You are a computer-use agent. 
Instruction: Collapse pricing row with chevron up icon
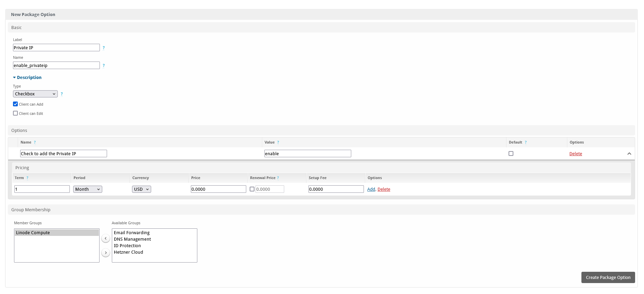pos(629,154)
